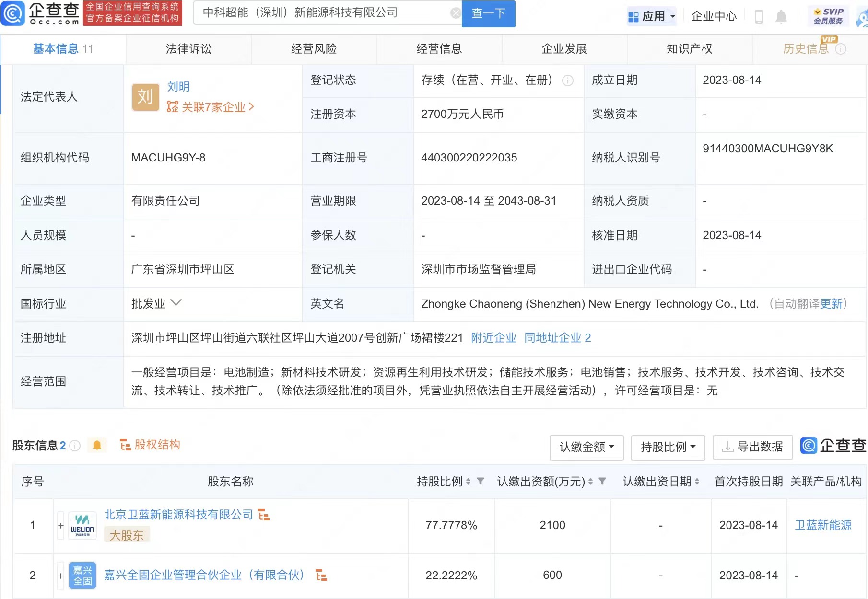
Task: Click the 刘 avatar of legal representative
Action: (145, 97)
